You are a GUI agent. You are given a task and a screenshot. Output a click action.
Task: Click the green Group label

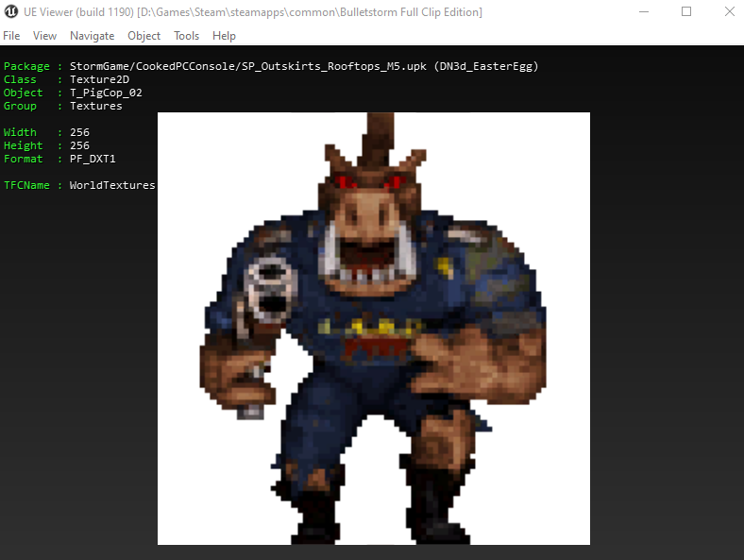coord(20,106)
